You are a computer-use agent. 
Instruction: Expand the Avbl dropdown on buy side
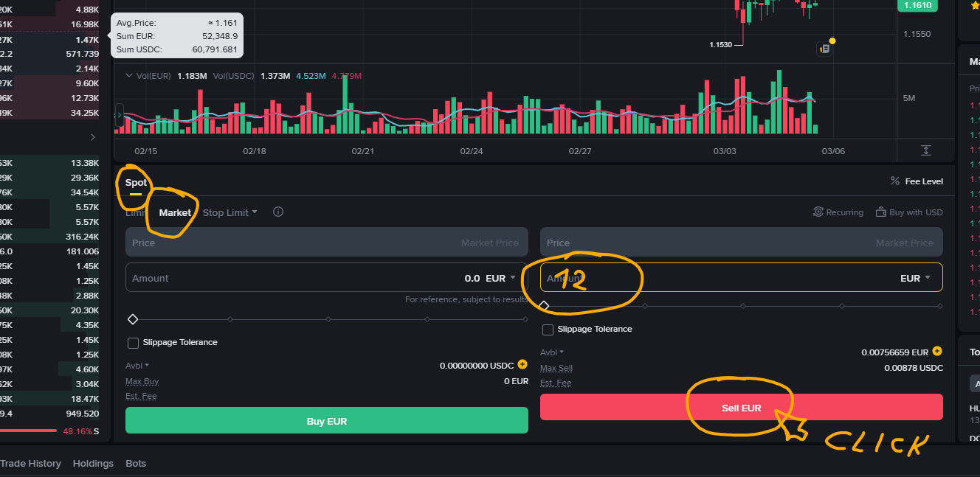tap(137, 366)
